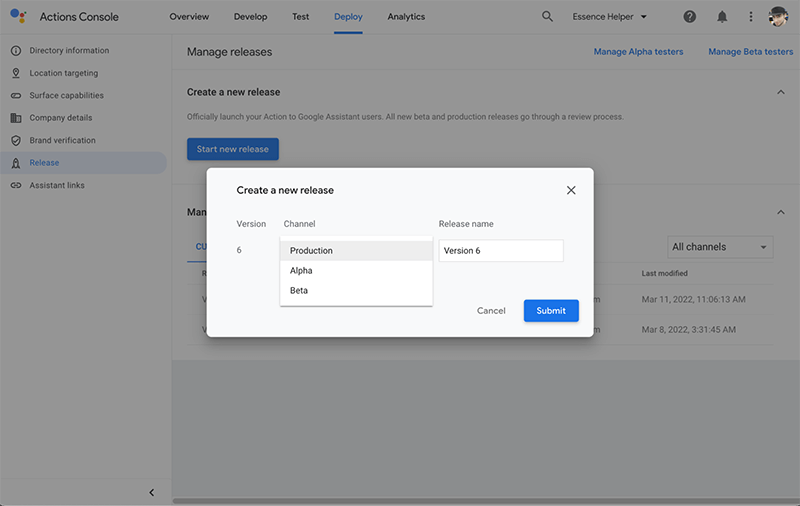Select the Deploy tab
800x506 pixels.
point(348,17)
